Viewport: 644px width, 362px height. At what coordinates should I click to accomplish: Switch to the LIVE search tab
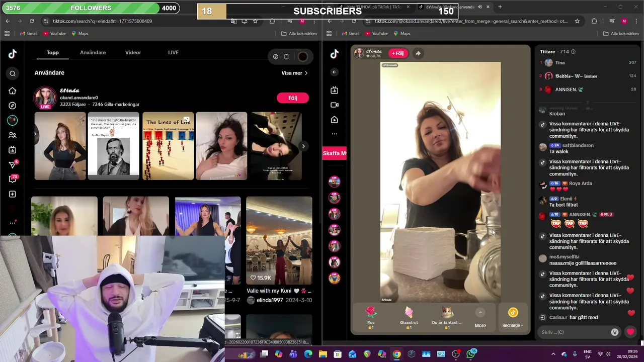173,53
